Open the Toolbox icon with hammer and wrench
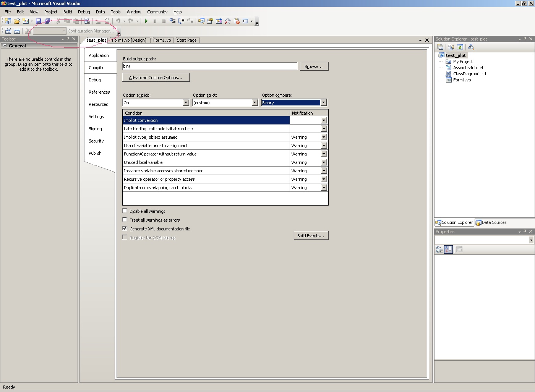 (228, 21)
